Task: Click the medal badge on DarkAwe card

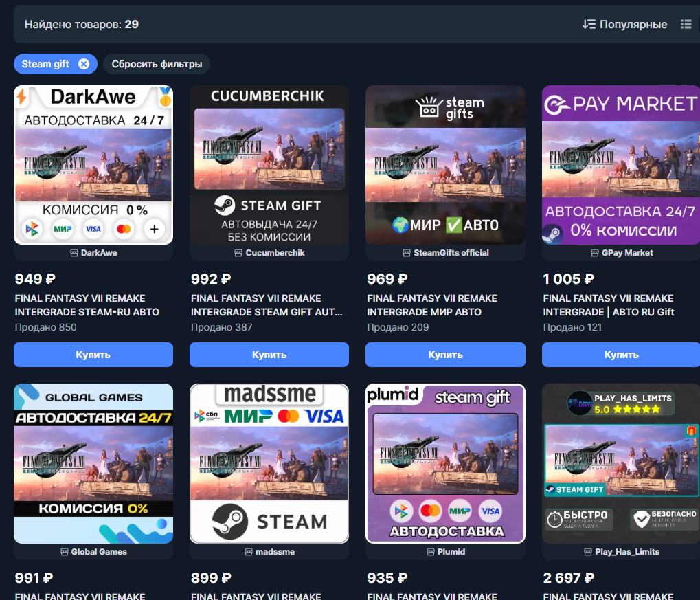Action: pos(165,96)
